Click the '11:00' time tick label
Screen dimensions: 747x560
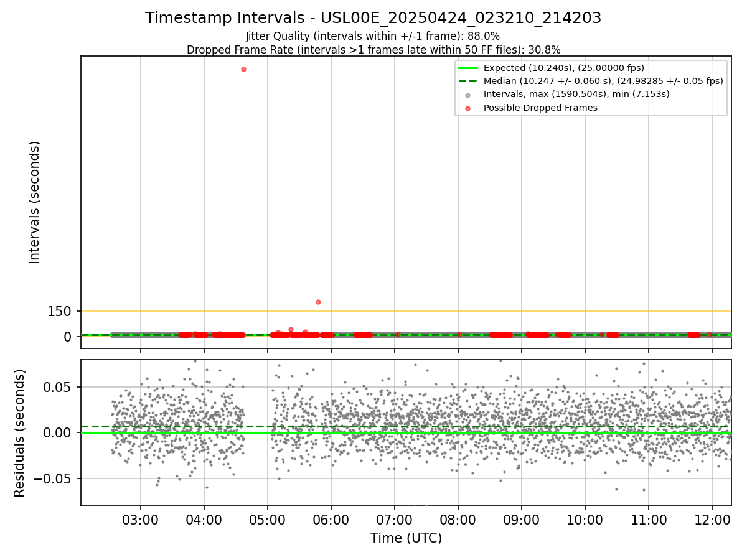click(649, 519)
